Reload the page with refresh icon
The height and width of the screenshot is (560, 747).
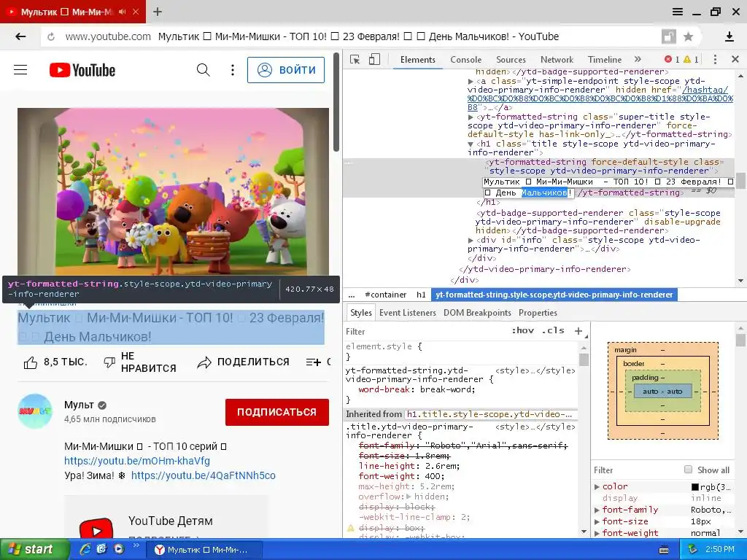pos(52,36)
